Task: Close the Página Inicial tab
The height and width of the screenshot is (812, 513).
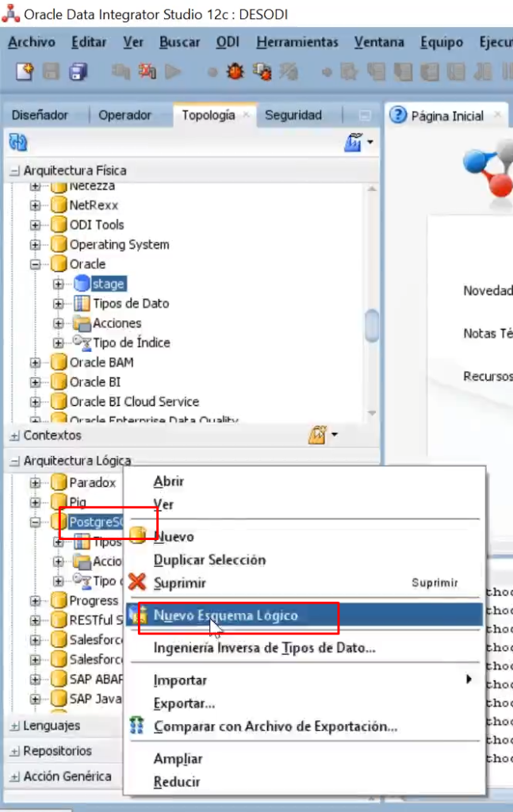Action: click(498, 115)
